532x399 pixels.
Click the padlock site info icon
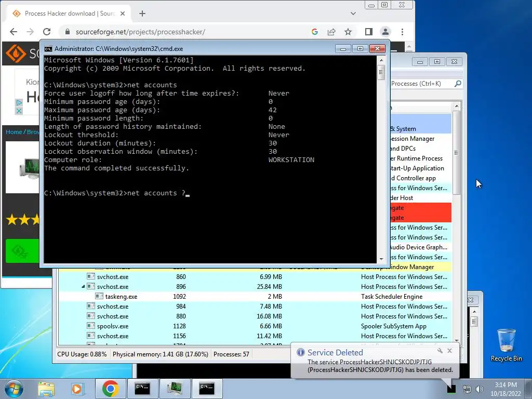click(67, 32)
